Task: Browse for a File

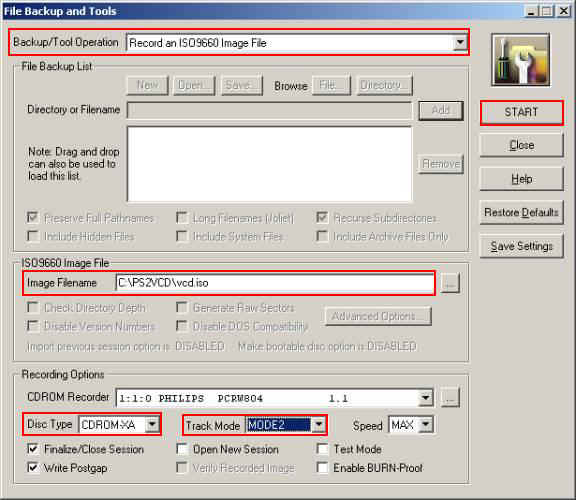Action: 331,85
